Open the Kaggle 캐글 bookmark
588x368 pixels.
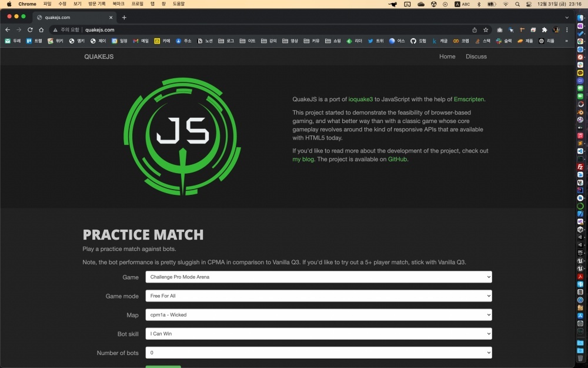[x=440, y=41]
